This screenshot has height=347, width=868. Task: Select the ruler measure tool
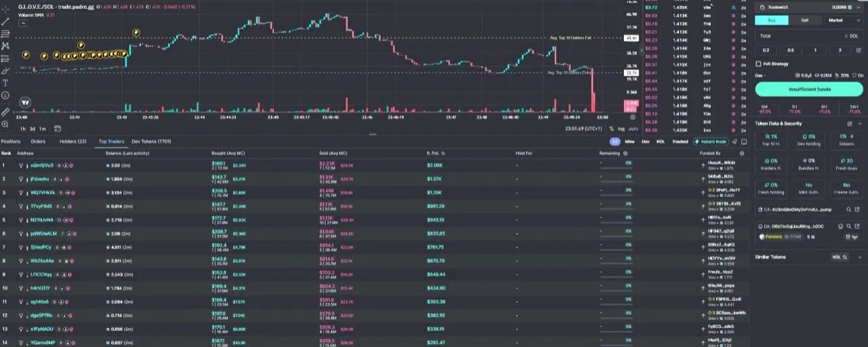[5, 112]
